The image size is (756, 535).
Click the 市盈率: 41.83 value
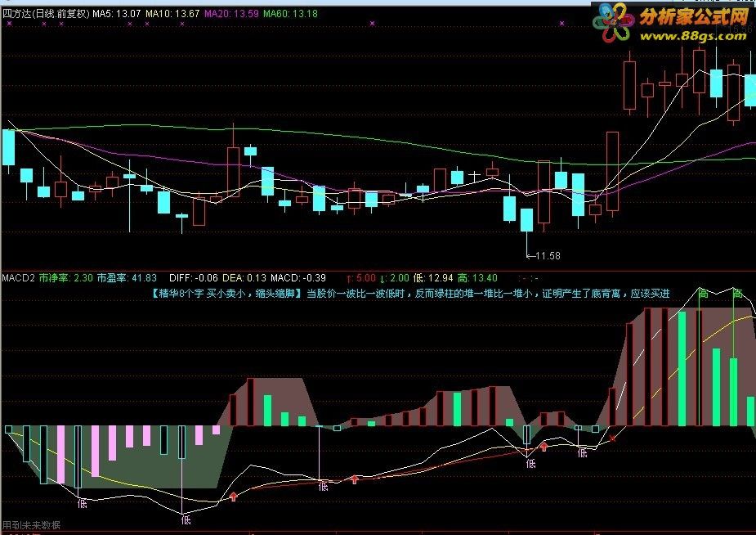point(127,278)
